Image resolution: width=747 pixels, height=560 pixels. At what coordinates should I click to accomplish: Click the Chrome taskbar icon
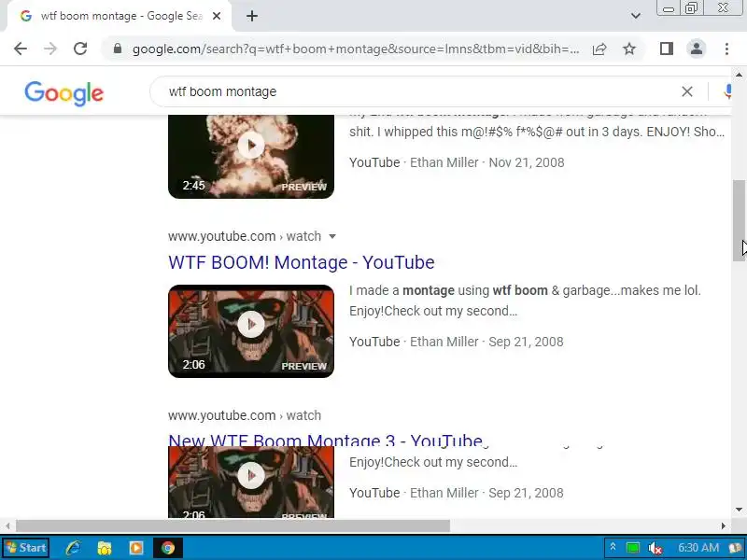168,548
